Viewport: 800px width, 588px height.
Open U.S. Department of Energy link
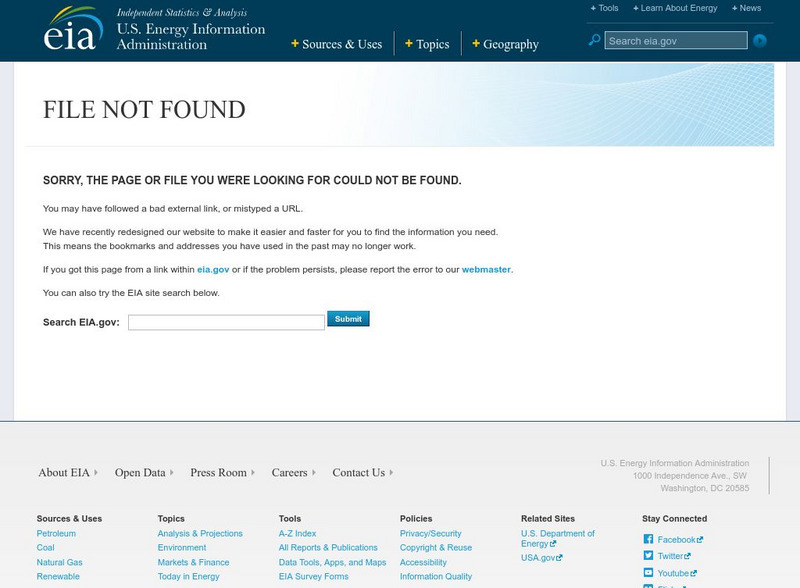tap(558, 538)
